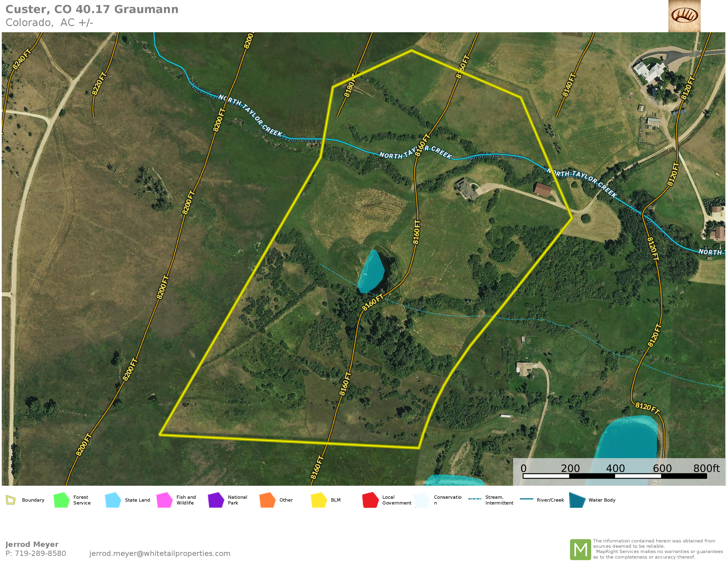Click the Fish and Wildlife pink swatch
Screen dimensions: 728x563
click(164, 500)
